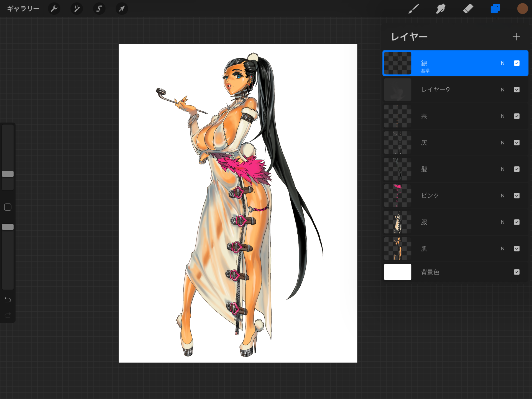Adjust the brush size slider handle
The width and height of the screenshot is (532, 399).
point(8,174)
